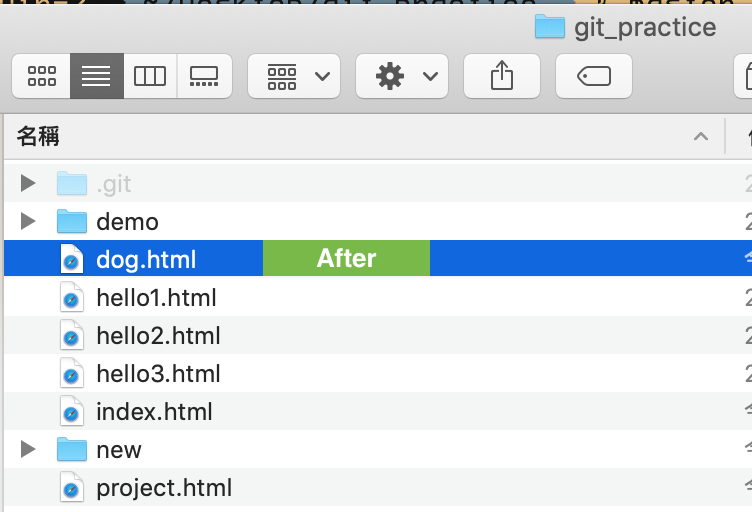The height and width of the screenshot is (512, 752).
Task: Switch to icon view
Action: pyautogui.click(x=41, y=76)
